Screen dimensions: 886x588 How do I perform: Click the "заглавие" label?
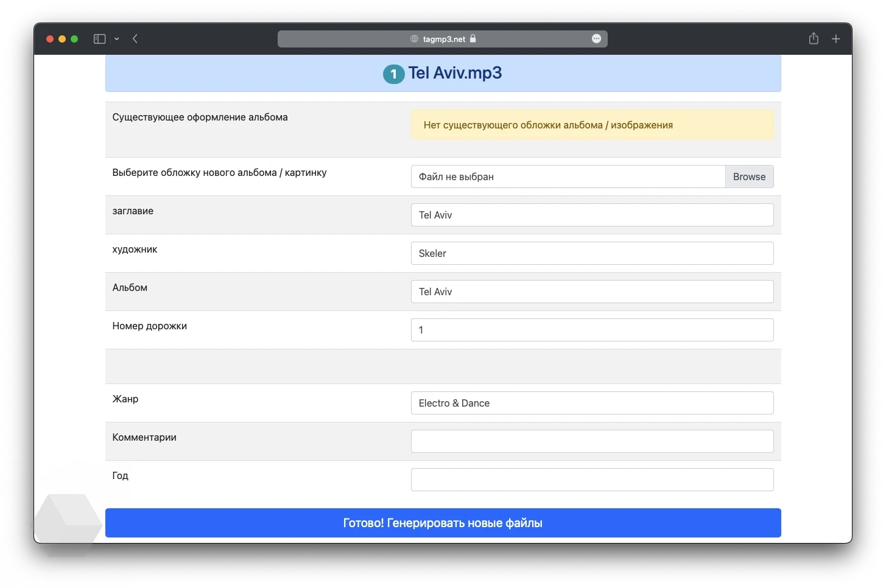coord(133,211)
